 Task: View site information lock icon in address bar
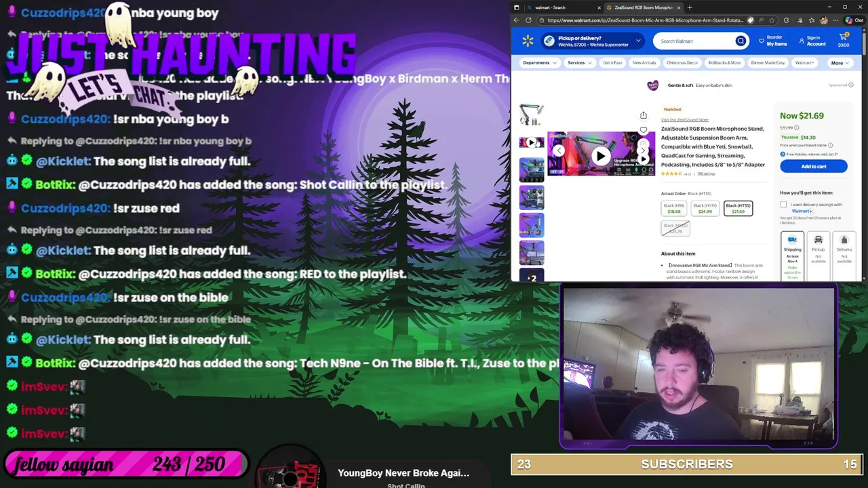(x=541, y=20)
